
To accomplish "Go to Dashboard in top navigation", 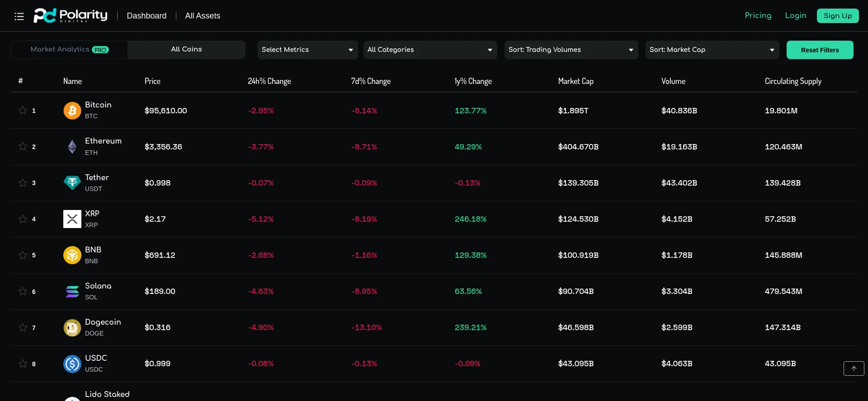I will pyautogui.click(x=146, y=16).
